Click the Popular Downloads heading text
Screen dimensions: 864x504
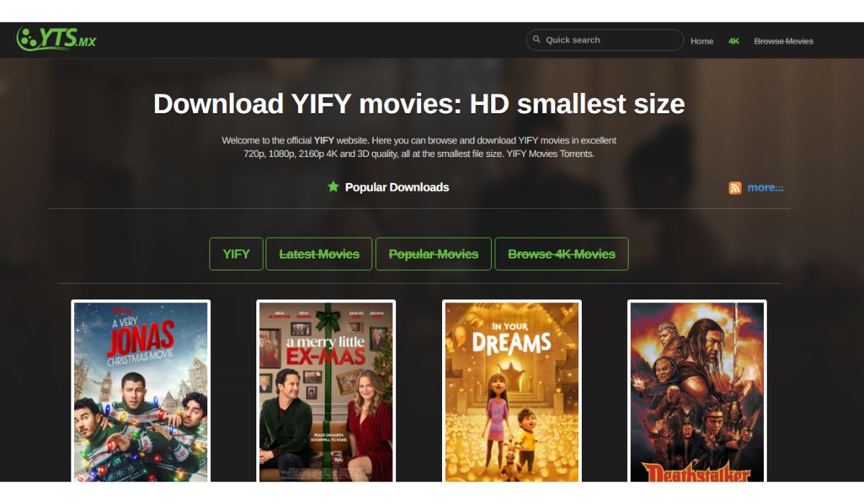[397, 187]
